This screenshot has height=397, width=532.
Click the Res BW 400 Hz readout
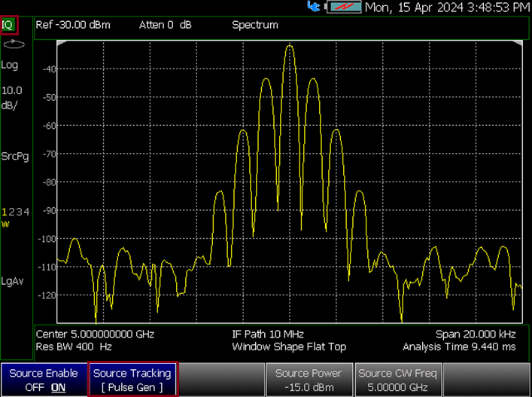74,347
